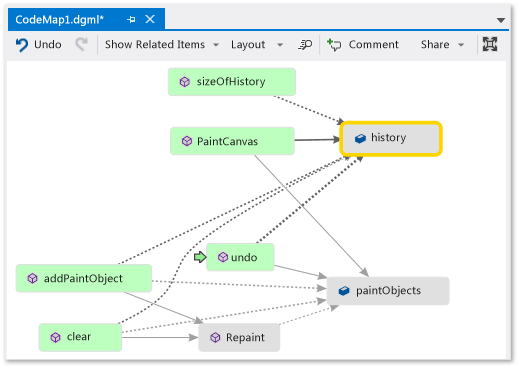Close the CodeMap1.dgml tab
The image size is (519, 368).
pyautogui.click(x=150, y=19)
